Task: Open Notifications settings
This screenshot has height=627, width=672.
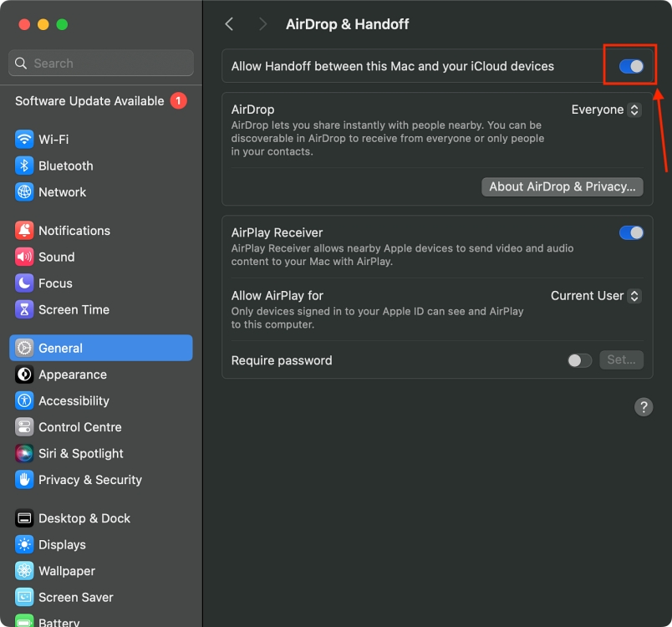Action: [x=74, y=230]
